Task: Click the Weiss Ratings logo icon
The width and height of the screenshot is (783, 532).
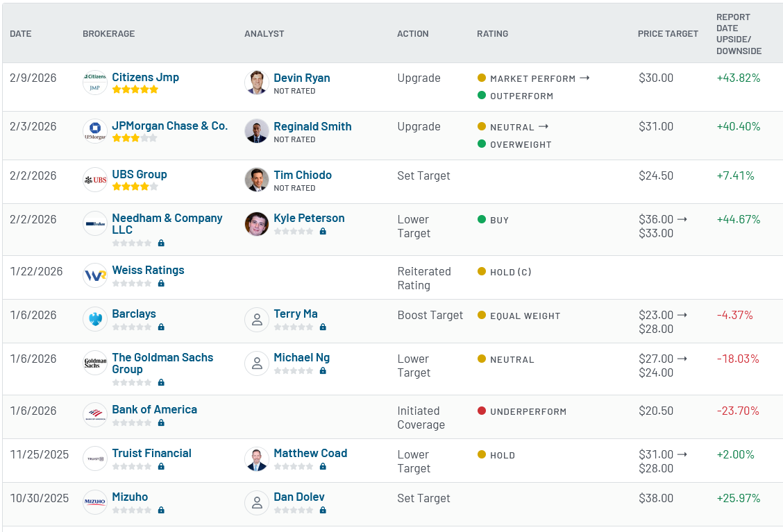Action: point(95,275)
